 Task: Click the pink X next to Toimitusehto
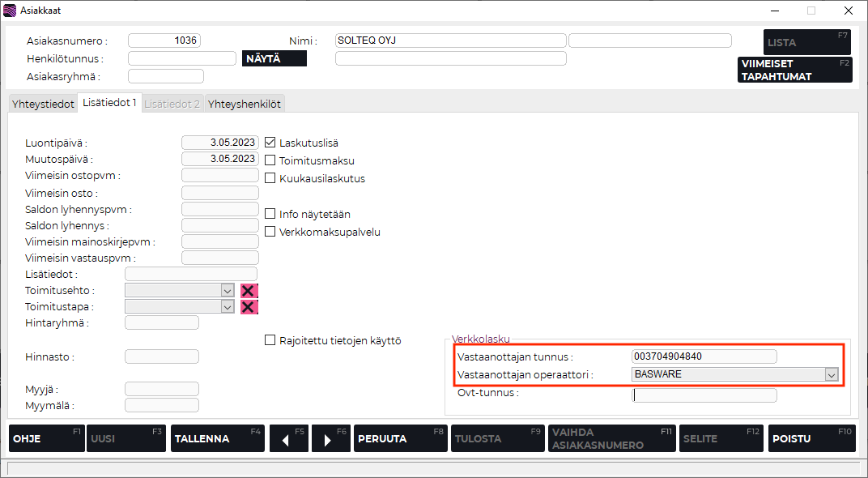(249, 291)
